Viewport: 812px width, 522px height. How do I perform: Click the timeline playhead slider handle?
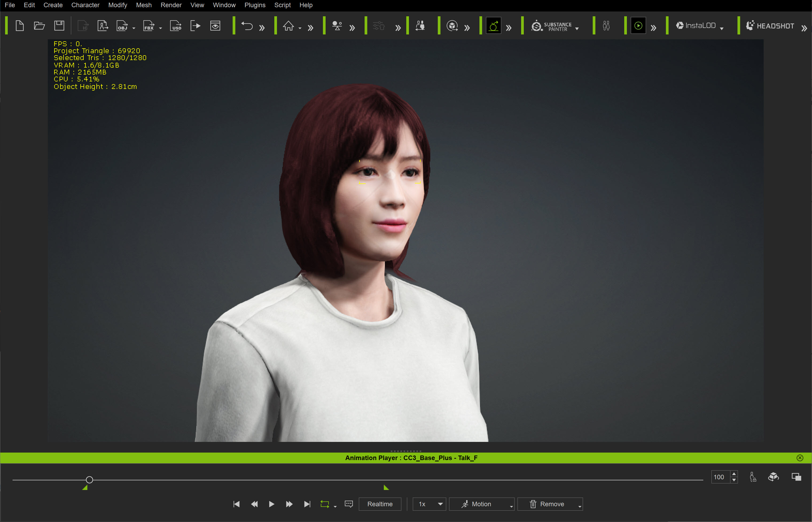[89, 480]
